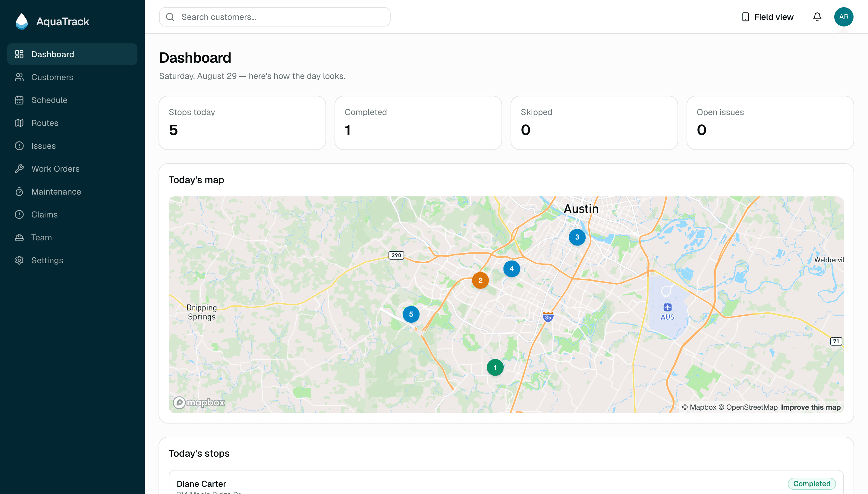Open the Team page
Image resolution: width=868 pixels, height=494 pixels.
click(x=72, y=237)
